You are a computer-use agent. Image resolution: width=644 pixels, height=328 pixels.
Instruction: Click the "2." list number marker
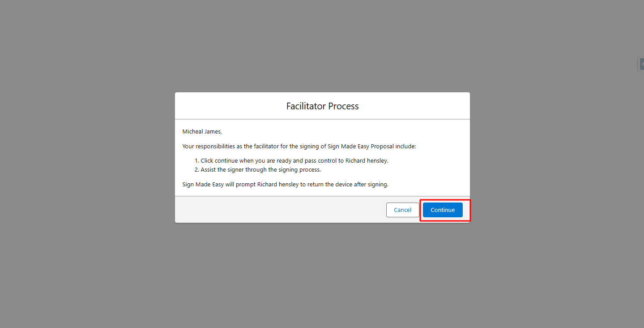(x=196, y=170)
